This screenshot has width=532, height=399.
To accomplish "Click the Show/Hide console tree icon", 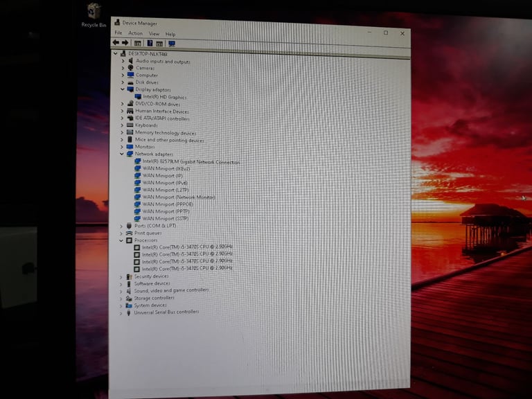I will [x=137, y=43].
